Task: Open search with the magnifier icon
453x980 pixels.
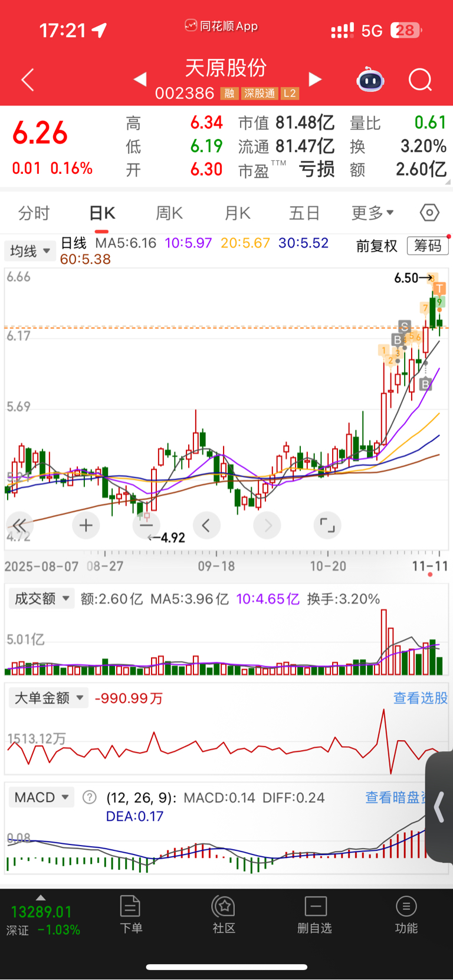Action: [421, 80]
